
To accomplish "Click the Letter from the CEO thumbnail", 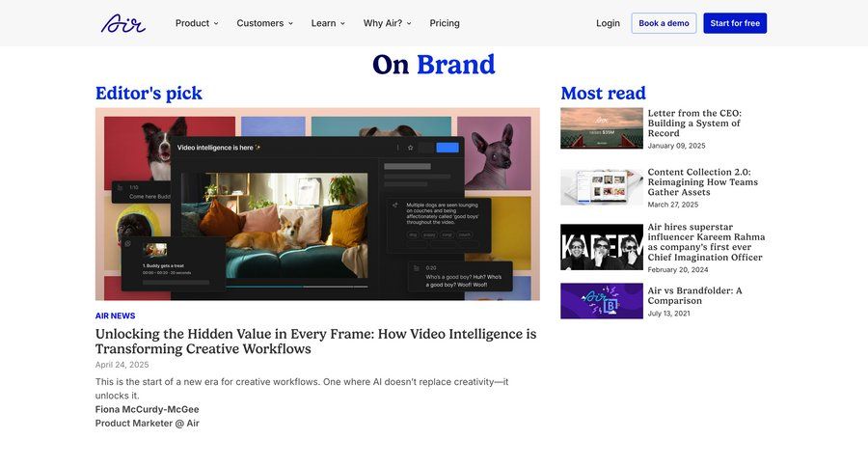I will pyautogui.click(x=601, y=127).
